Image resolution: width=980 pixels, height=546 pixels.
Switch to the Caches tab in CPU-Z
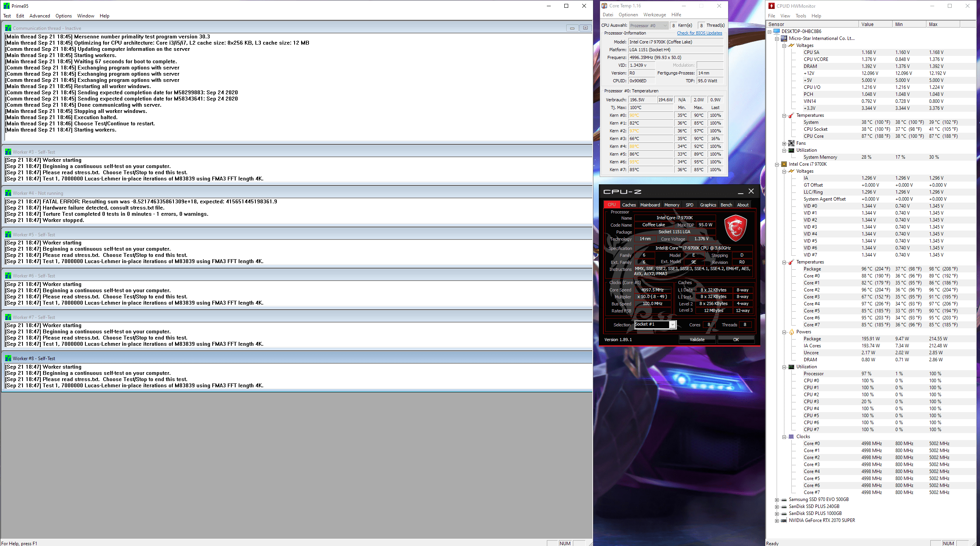coord(629,205)
